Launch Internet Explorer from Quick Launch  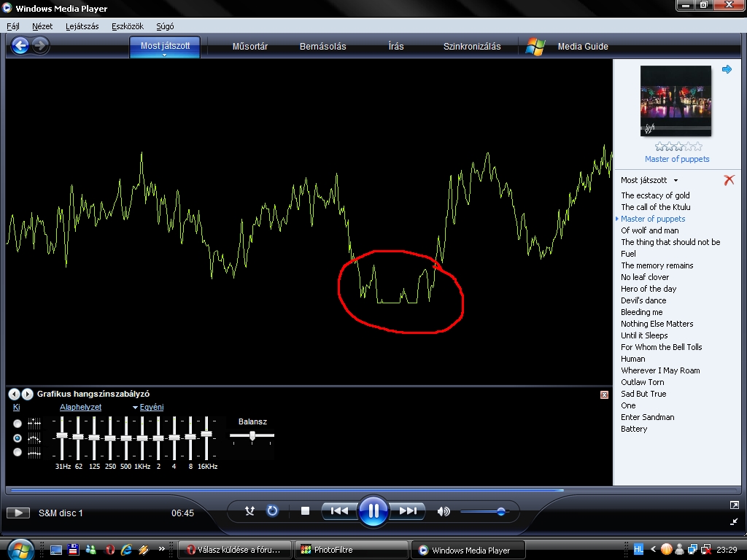click(127, 550)
